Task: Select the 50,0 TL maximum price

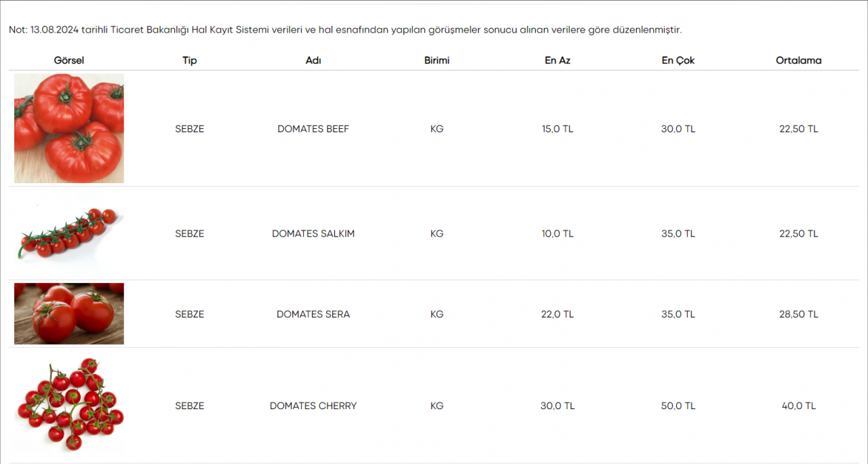Action: pos(678,406)
